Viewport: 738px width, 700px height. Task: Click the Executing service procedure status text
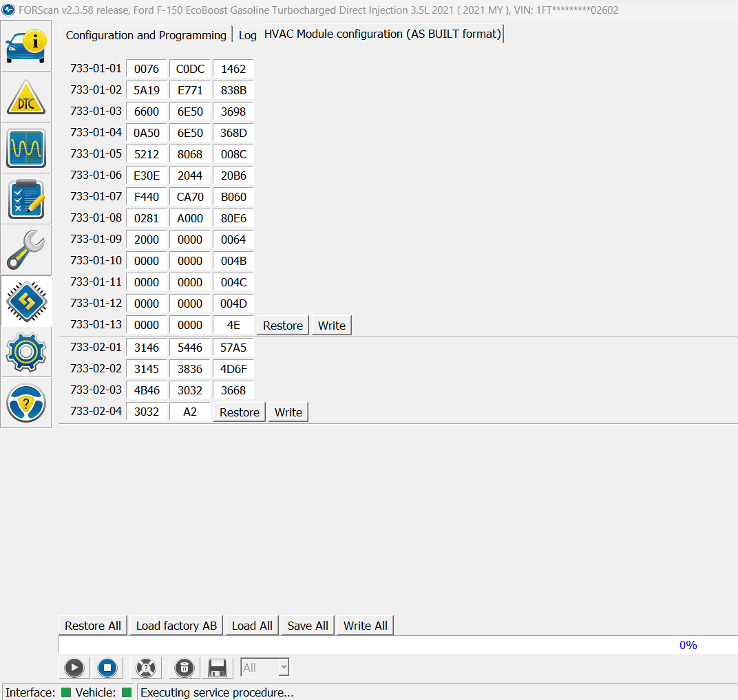[217, 692]
